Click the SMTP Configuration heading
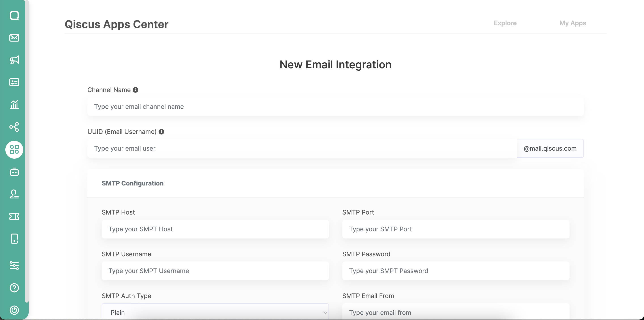 [133, 183]
